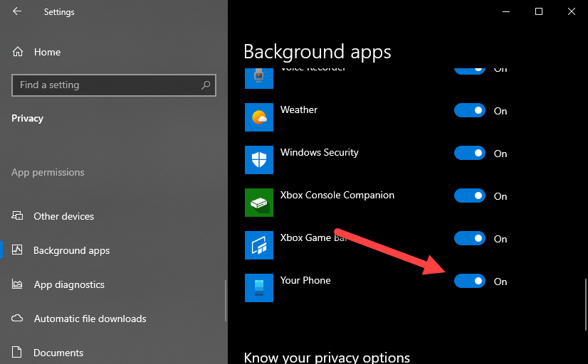Turn off Your Phone toggle

(x=470, y=282)
